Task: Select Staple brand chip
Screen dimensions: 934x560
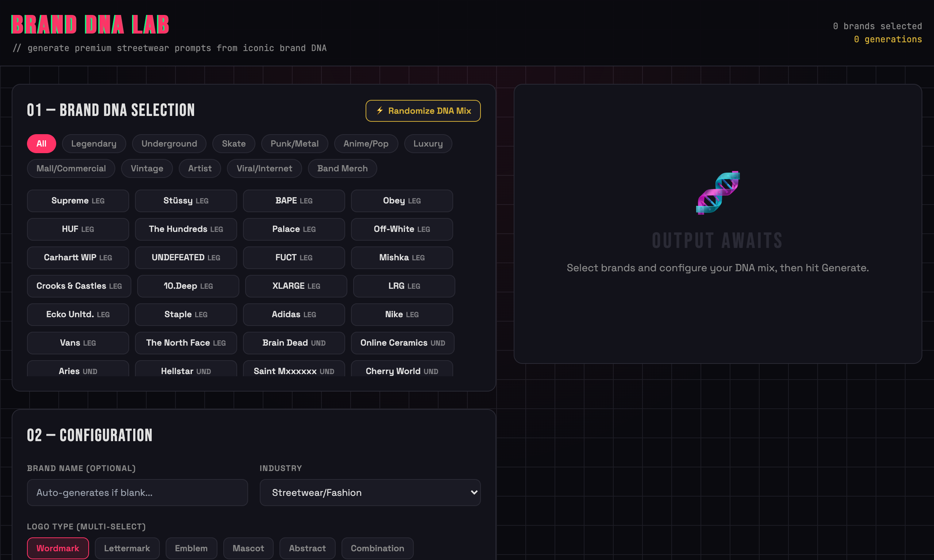Action: pos(186,315)
